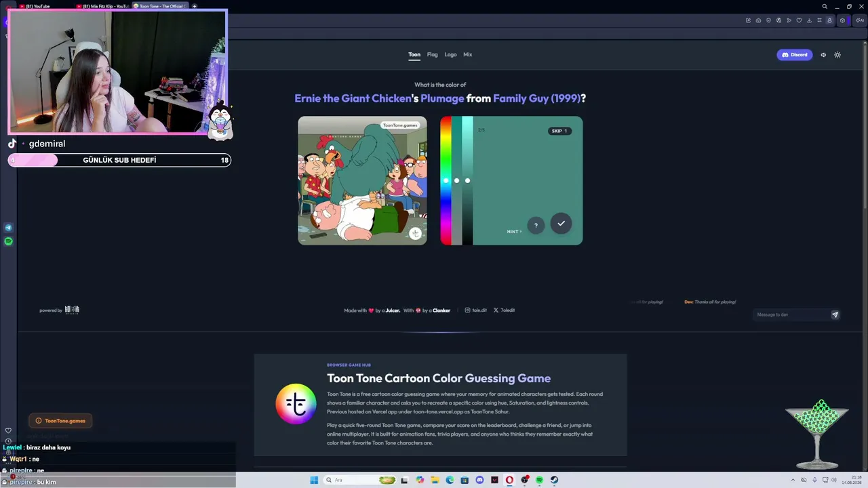Open Opera browser from the taskbar

point(509,480)
